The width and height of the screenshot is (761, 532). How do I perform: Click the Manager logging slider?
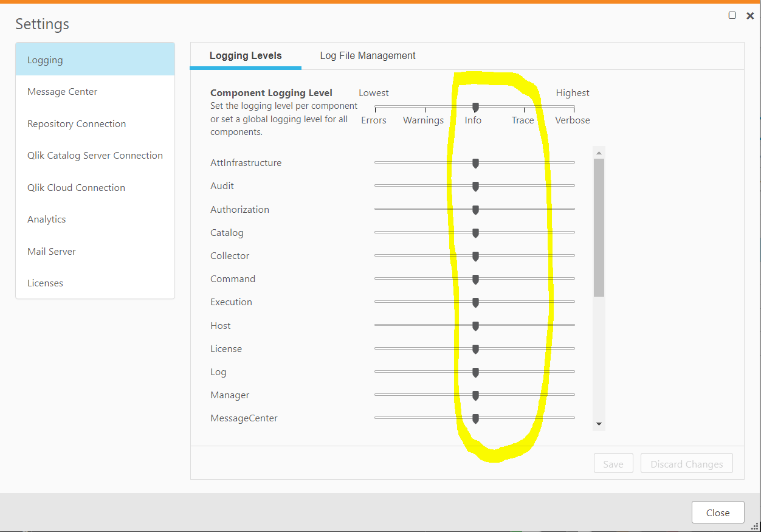pos(475,395)
